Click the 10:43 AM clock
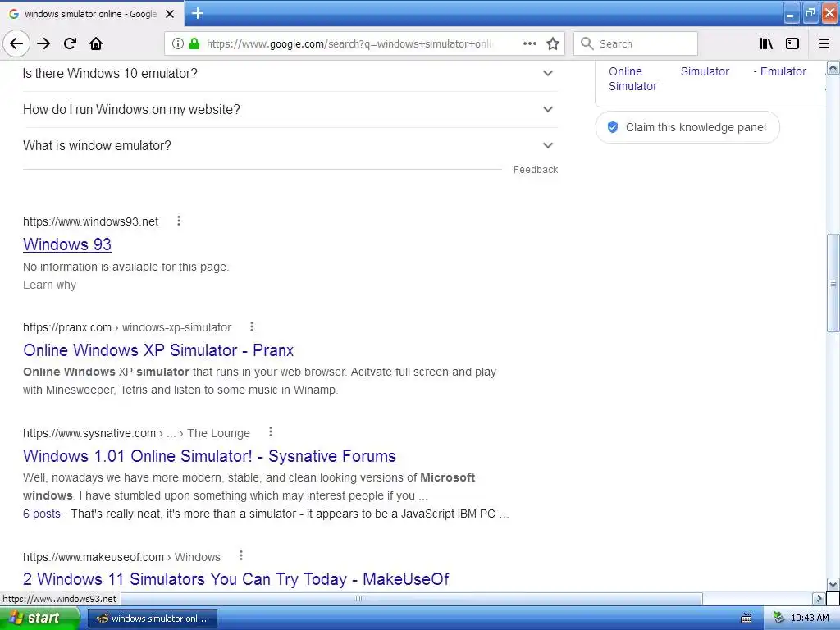This screenshot has height=630, width=840. 810,619
